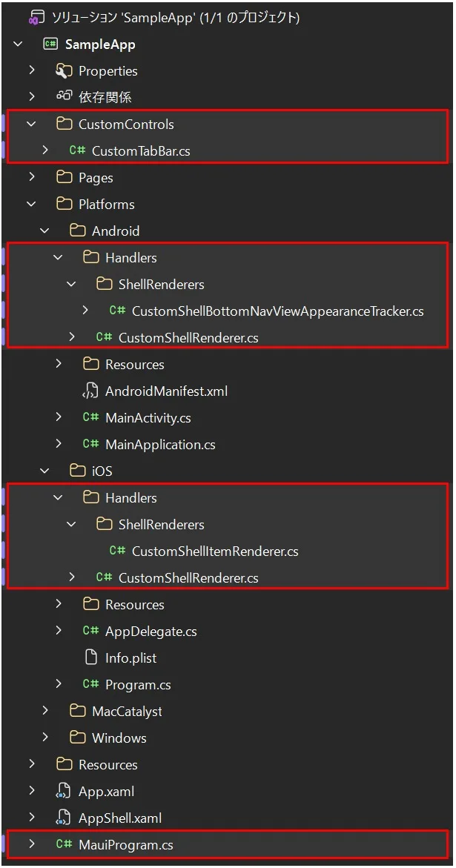The height and width of the screenshot is (868, 456).
Task: Select CustomShellItemRenderer.cs in iOS ShellRenderers
Action: pyautogui.click(x=214, y=551)
